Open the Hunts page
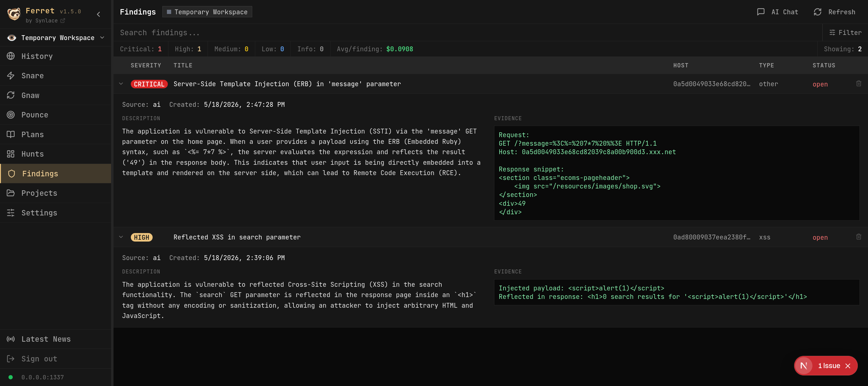Screen dimensions: 868x386 click(56, 154)
